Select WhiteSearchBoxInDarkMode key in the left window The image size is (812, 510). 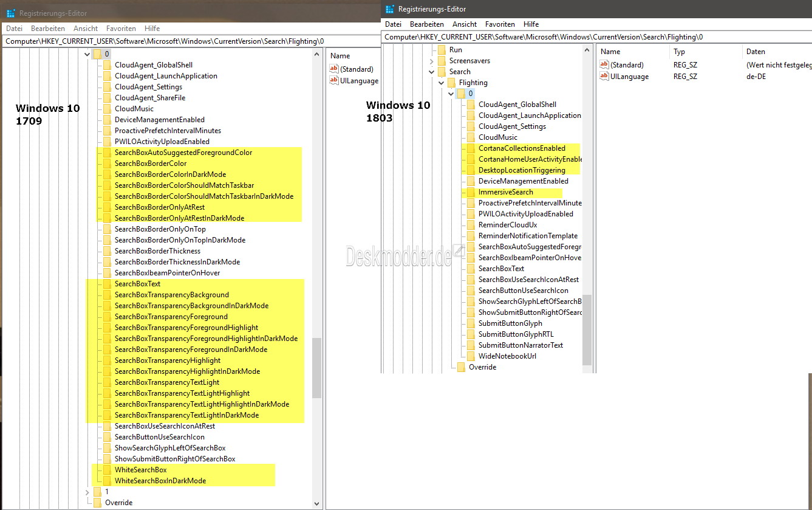160,481
